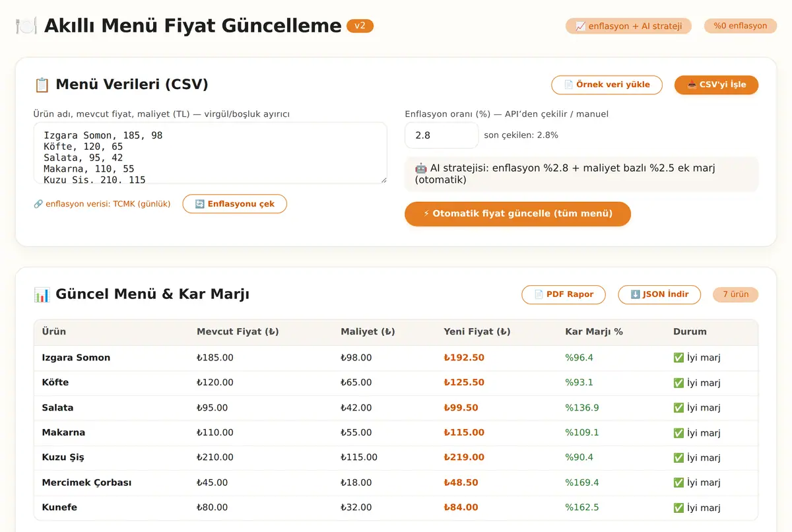Click the green check icon in Salata row
Viewport: 792px width, 532px height.
[x=678, y=408]
